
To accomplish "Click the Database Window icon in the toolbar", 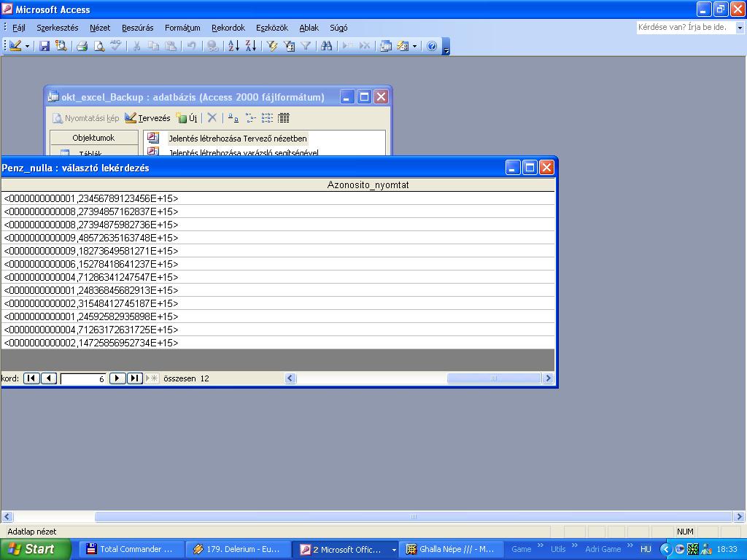I will click(x=386, y=46).
